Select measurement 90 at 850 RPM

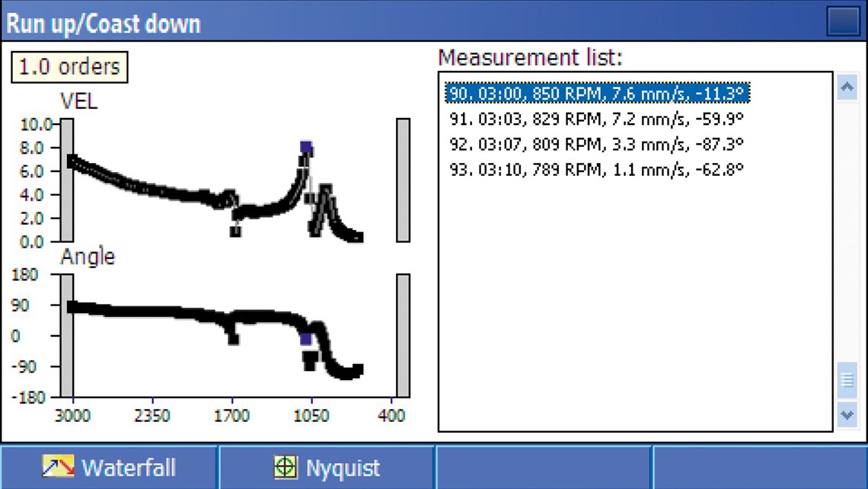tap(598, 94)
